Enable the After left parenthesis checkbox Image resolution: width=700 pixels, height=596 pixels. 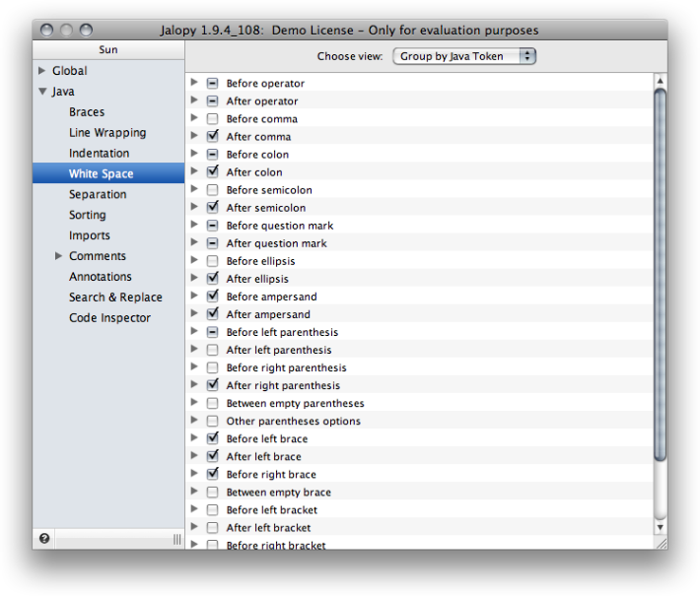[213, 350]
